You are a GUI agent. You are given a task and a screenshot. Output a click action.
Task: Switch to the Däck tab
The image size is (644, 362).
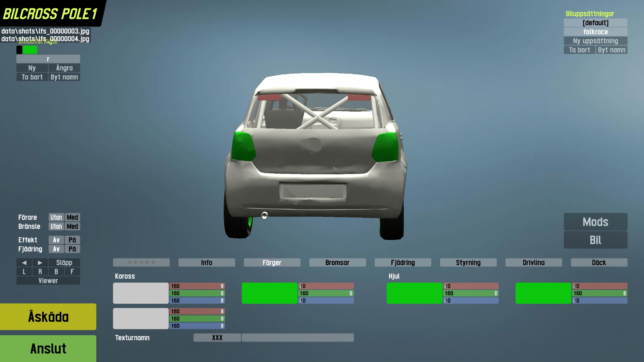point(599,263)
